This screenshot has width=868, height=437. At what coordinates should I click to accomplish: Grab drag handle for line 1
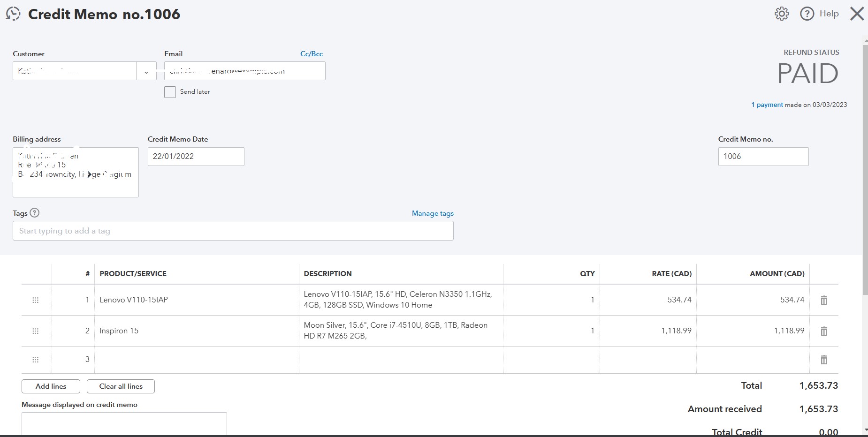[35, 300]
